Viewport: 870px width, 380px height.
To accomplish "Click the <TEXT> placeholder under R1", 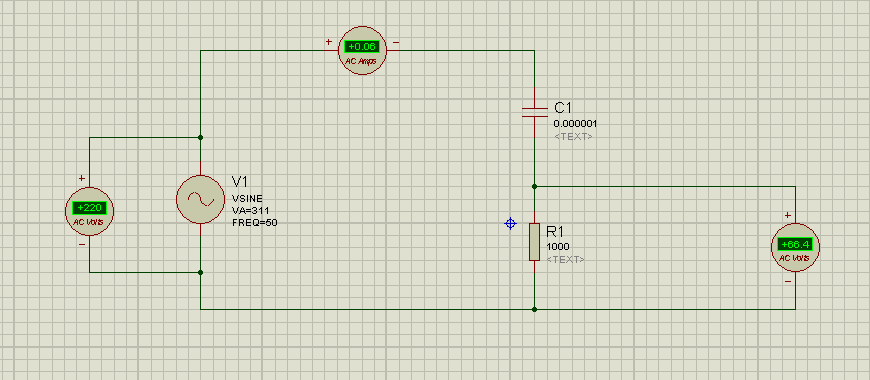I will pos(565,260).
